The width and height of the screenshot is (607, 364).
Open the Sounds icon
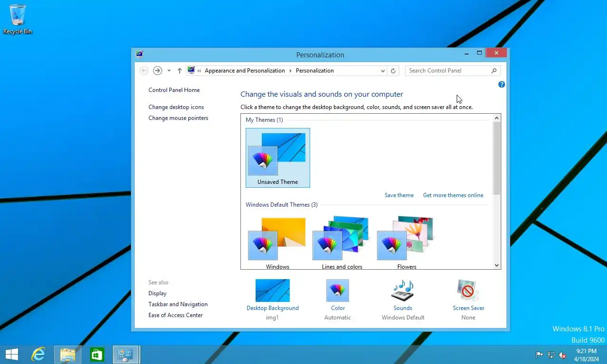pos(403,290)
